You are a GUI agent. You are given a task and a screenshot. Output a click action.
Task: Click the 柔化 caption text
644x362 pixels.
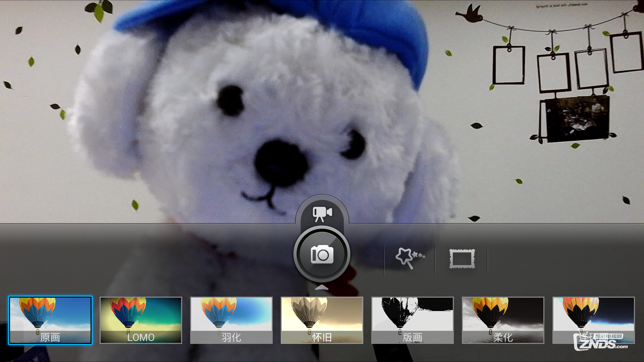(503, 338)
